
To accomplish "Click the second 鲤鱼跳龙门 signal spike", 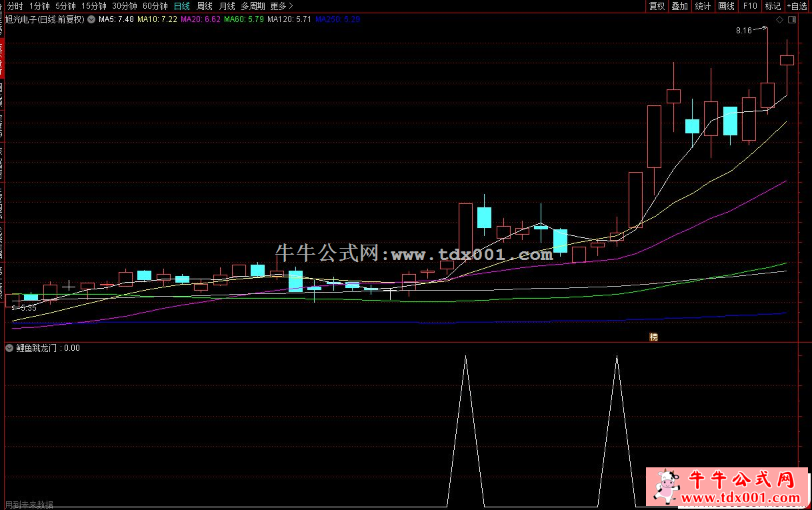I will (617, 430).
